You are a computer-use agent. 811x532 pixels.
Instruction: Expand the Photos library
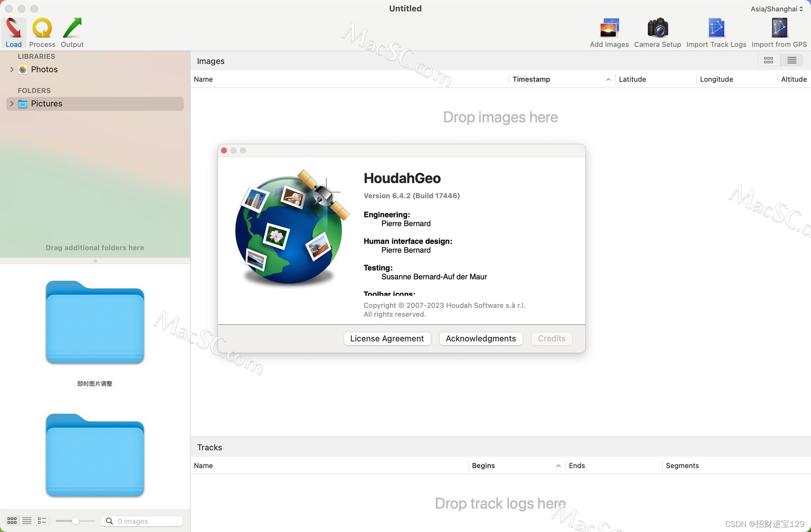[x=12, y=69]
